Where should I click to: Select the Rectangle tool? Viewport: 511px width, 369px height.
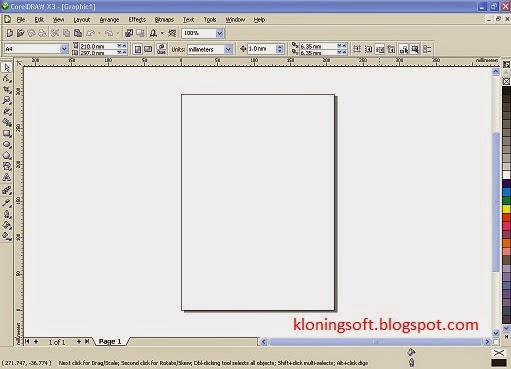click(x=7, y=133)
